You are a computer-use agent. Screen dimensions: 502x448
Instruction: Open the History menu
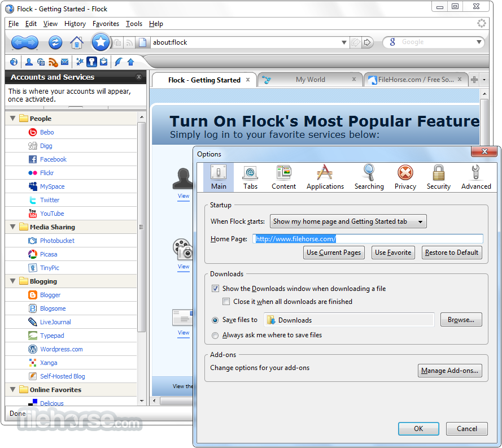pyautogui.click(x=75, y=24)
